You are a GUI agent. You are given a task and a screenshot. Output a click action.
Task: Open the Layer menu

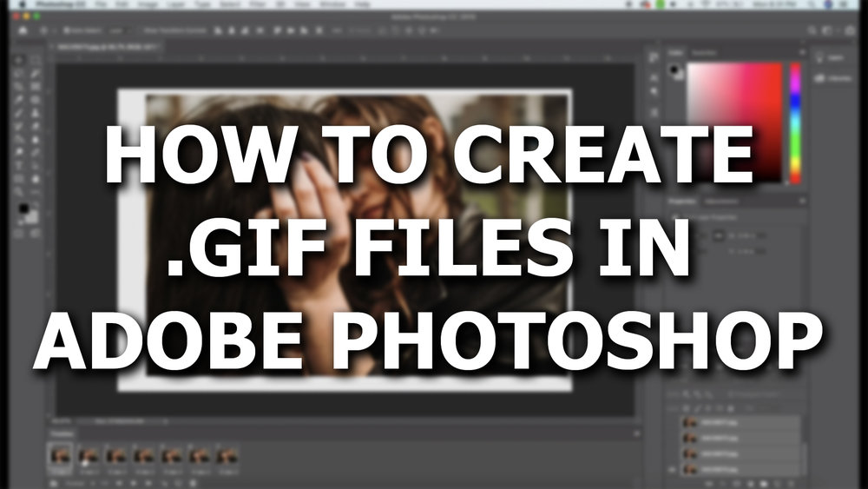coord(175,4)
